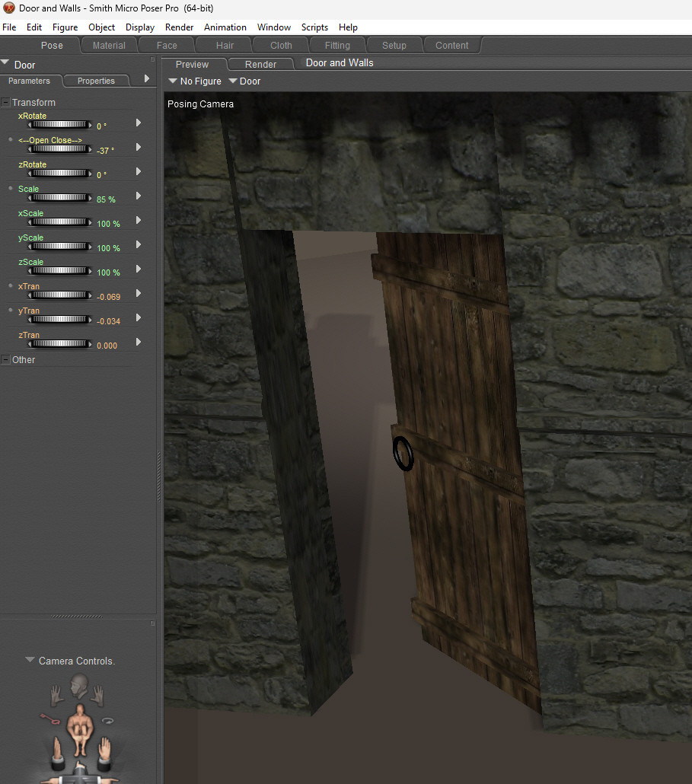Image resolution: width=692 pixels, height=784 pixels.
Task: Select the left grey hand camera icon
Action: 56,696
